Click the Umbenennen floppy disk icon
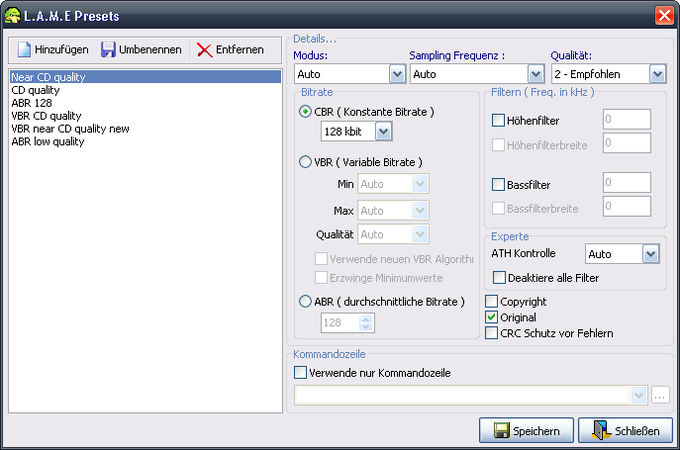Viewport: 680px width, 450px height. [x=108, y=49]
